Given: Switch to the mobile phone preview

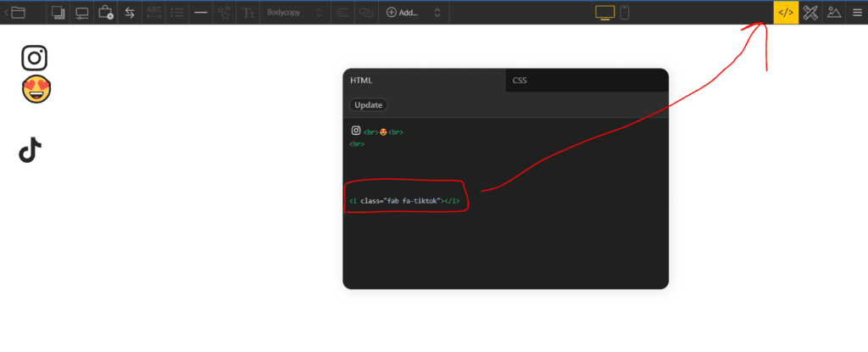Looking at the screenshot, I should (x=625, y=12).
